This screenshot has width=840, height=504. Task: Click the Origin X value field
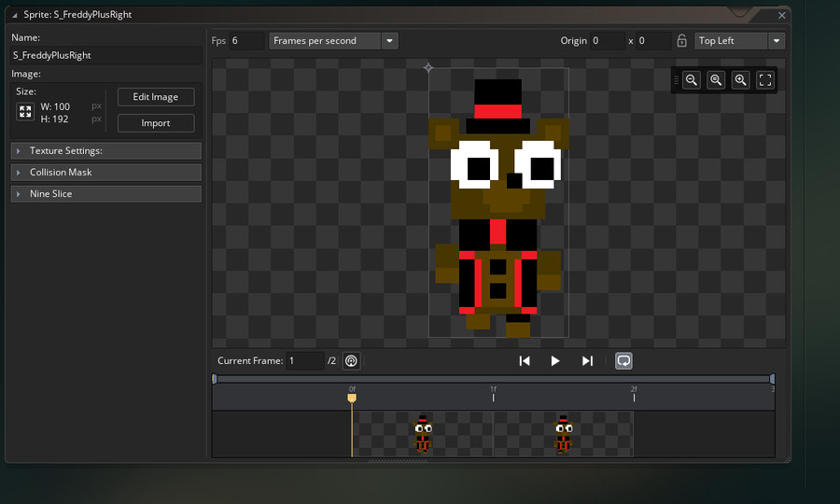coord(607,41)
